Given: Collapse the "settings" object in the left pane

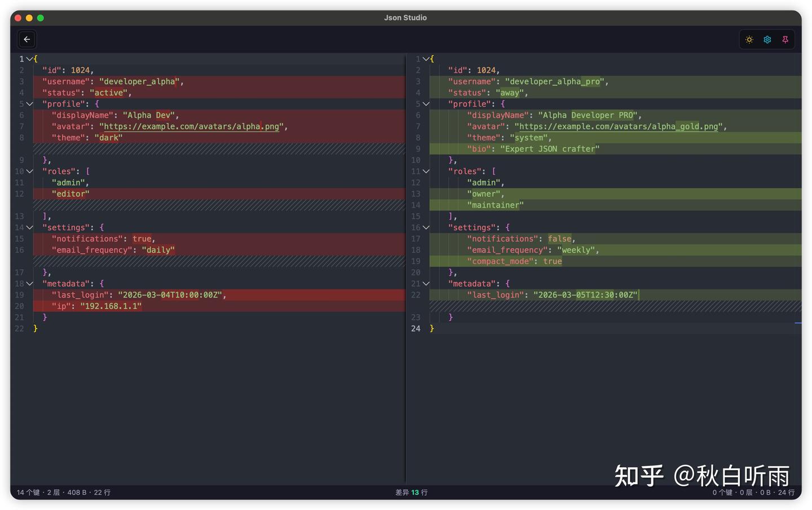Looking at the screenshot, I should [30, 227].
